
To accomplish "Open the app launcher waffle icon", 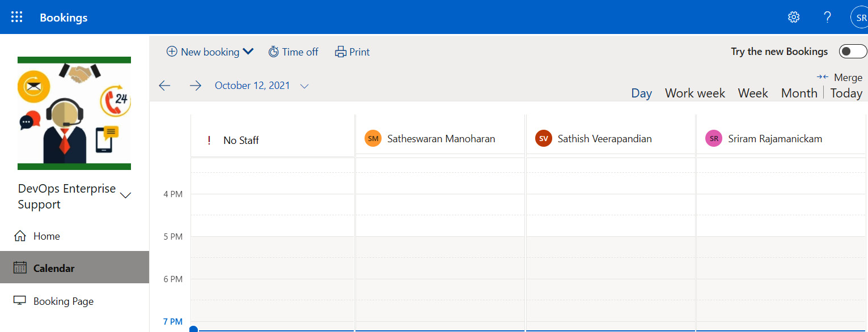I will click(x=17, y=17).
